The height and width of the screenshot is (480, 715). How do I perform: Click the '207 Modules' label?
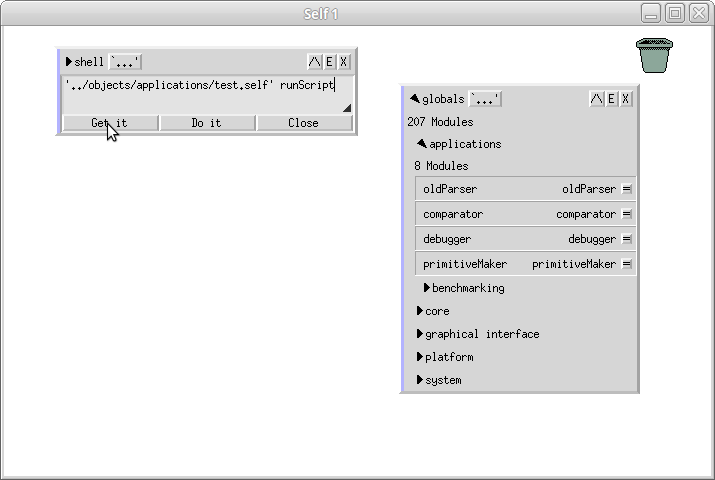coord(440,122)
